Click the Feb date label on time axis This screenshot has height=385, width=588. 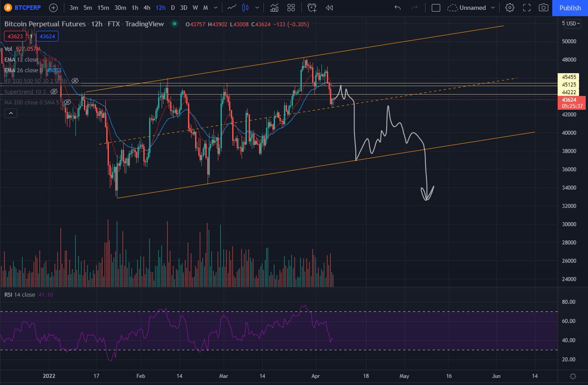(x=141, y=376)
